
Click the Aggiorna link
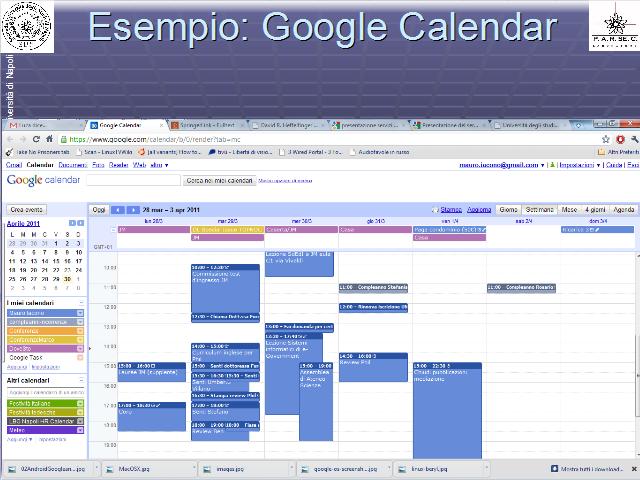479,210
